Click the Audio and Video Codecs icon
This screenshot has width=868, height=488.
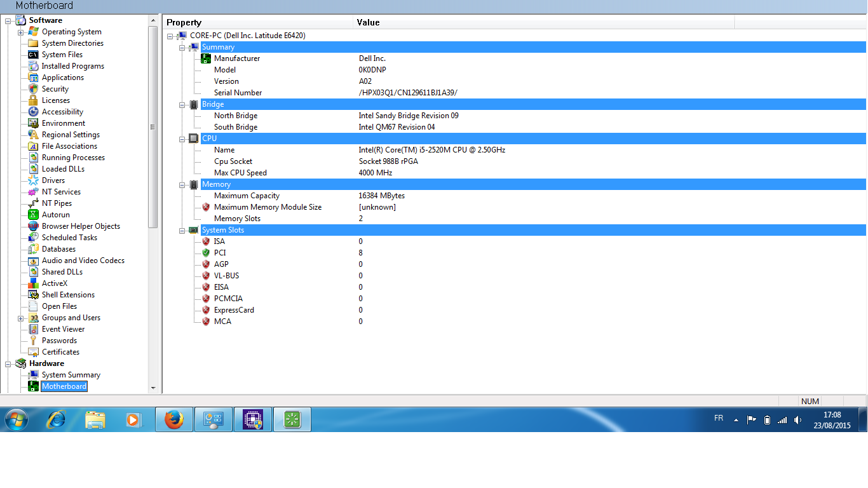(33, 261)
